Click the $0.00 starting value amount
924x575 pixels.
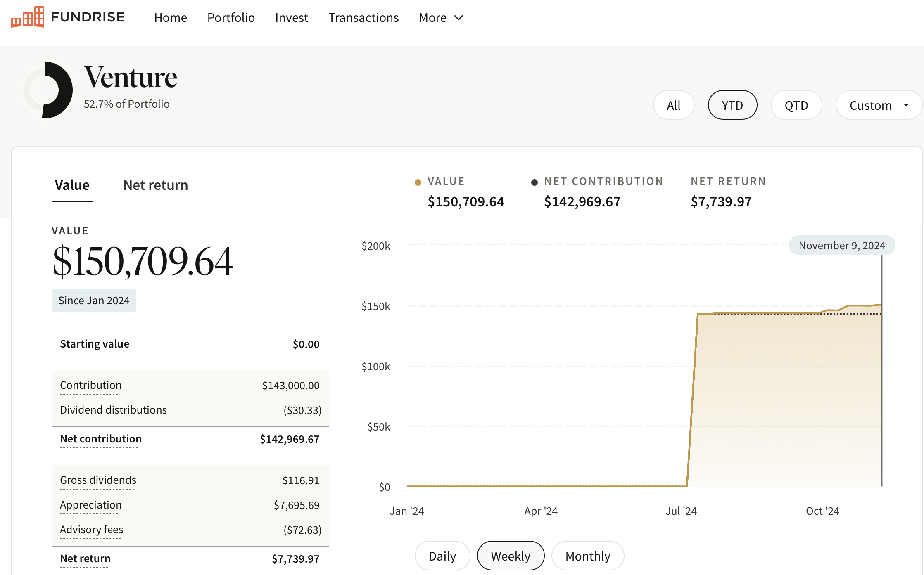coord(306,344)
